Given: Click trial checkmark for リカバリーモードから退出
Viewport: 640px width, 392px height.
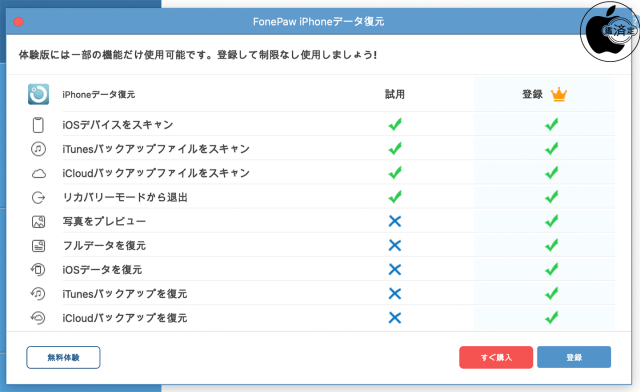Looking at the screenshot, I should coord(395,197).
